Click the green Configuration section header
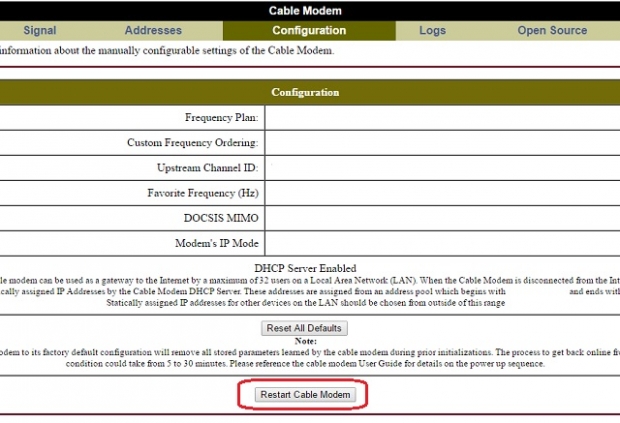This screenshot has height=423, width=620. [305, 92]
